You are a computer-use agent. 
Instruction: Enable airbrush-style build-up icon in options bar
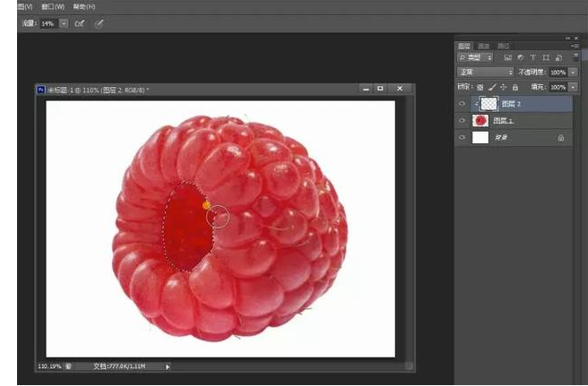[x=80, y=23]
